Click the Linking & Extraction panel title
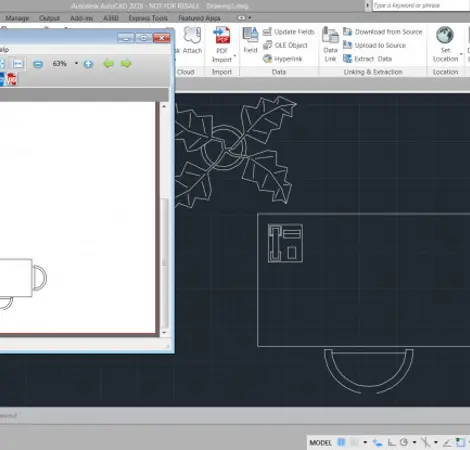Viewport: 470px width, 450px height. coord(373,72)
